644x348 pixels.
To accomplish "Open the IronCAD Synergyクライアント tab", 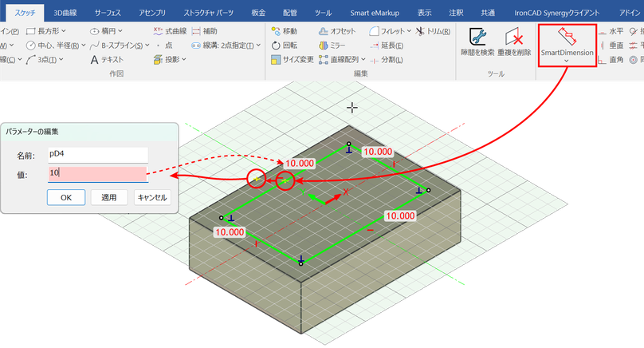I will coord(557,13).
